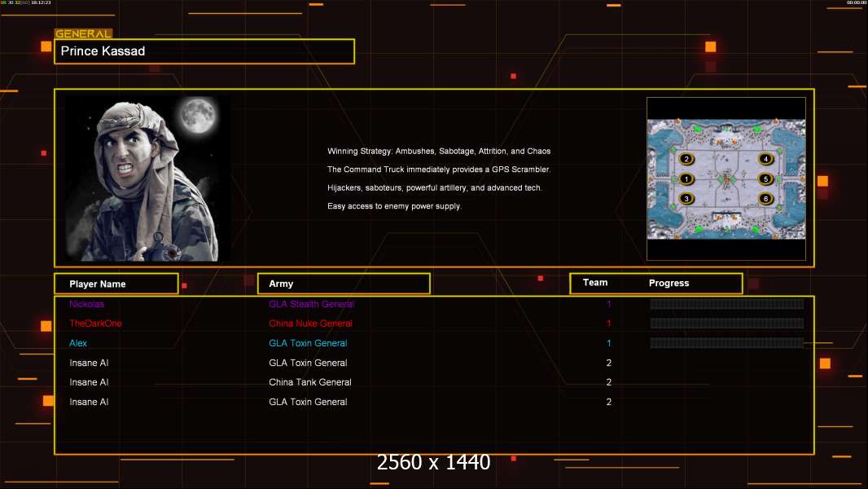Click the Command Truck GPS Scrambler text

coord(439,170)
